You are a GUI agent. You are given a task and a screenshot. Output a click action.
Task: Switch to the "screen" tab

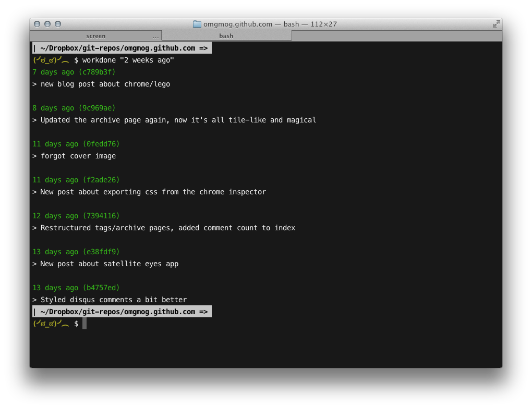click(95, 36)
